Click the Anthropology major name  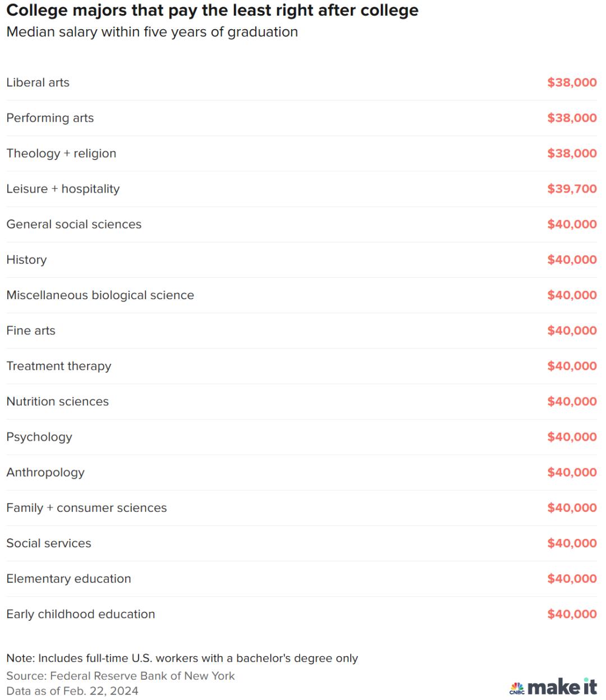pyautogui.click(x=45, y=472)
